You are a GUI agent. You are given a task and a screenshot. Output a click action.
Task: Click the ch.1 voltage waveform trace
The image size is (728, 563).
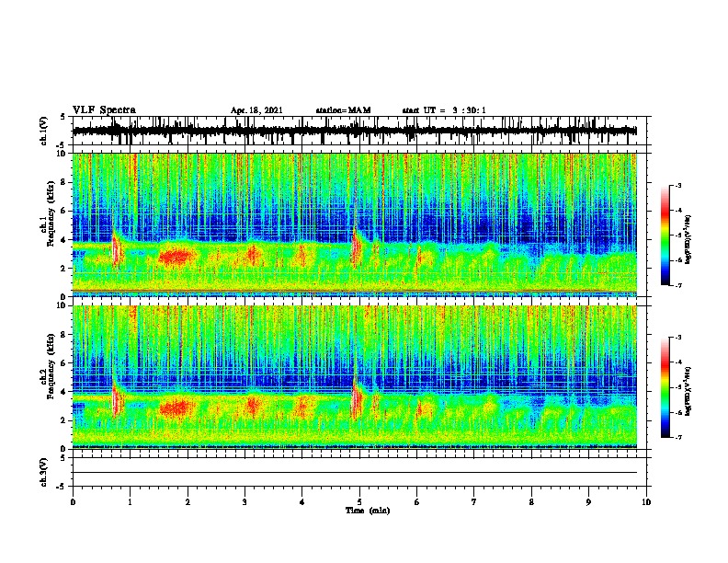click(x=355, y=131)
